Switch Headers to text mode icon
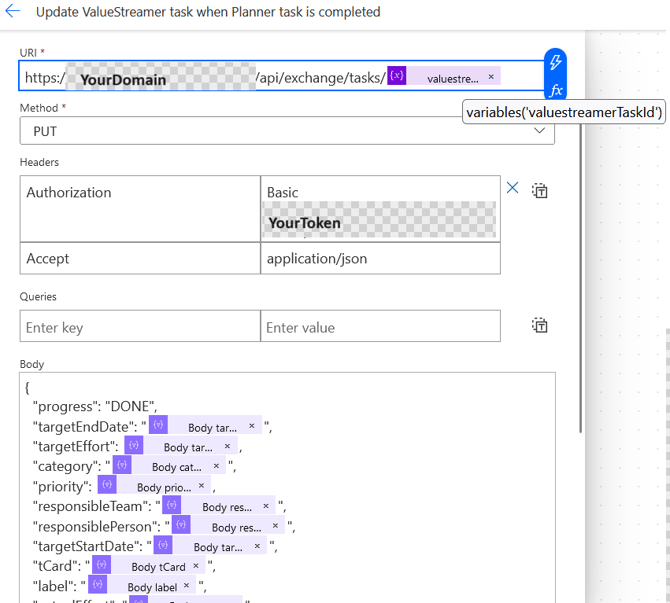670x603 pixels. [x=540, y=190]
